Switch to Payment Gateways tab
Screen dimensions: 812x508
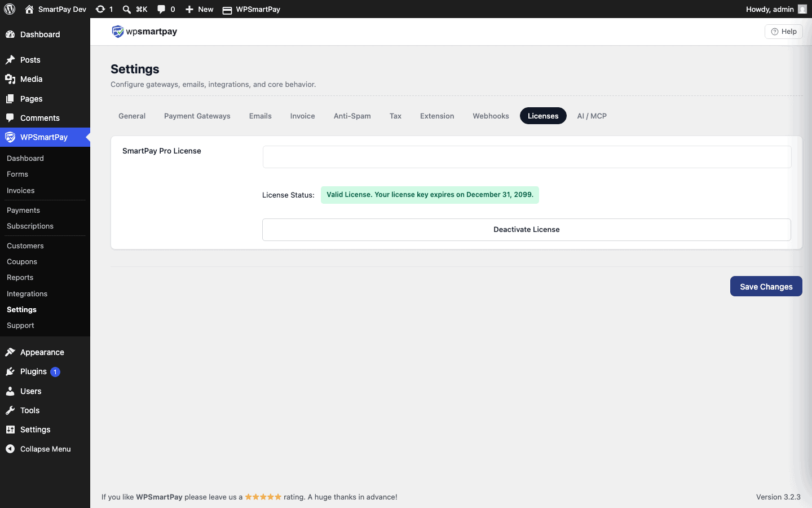point(197,116)
